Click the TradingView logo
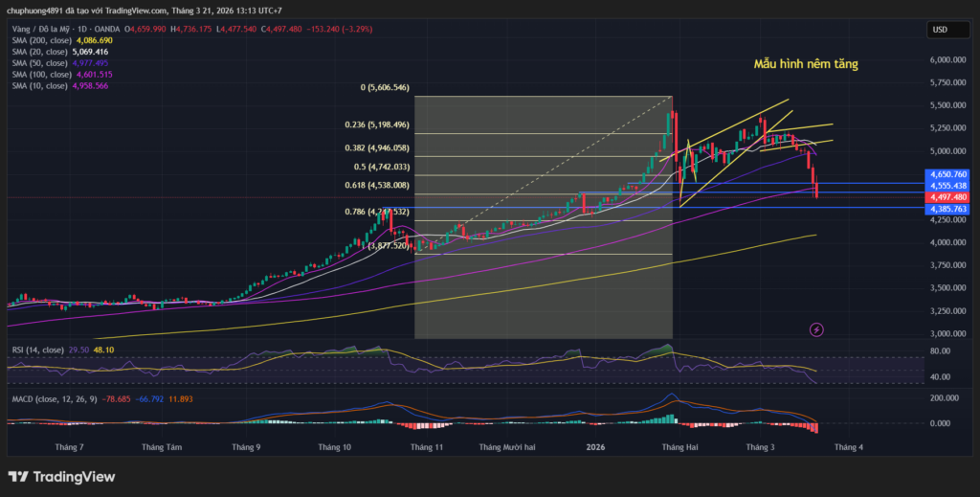 point(61,476)
